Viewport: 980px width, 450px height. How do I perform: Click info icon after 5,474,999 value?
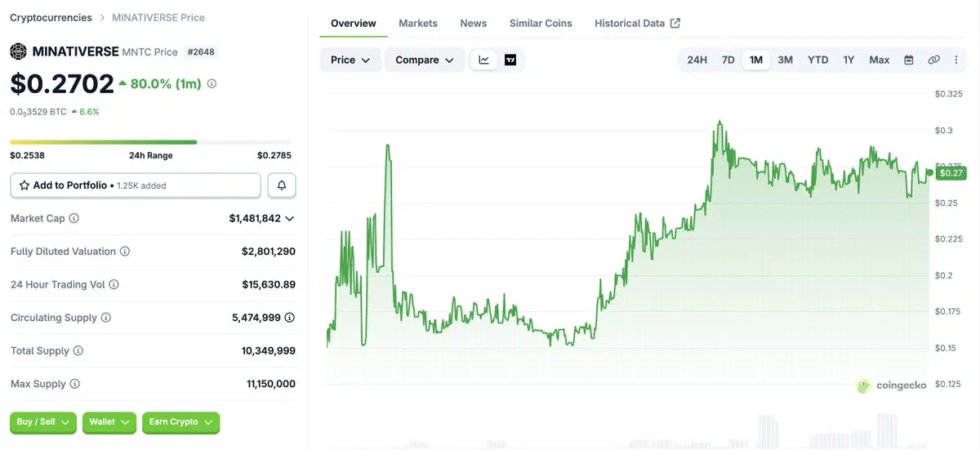pyautogui.click(x=289, y=318)
